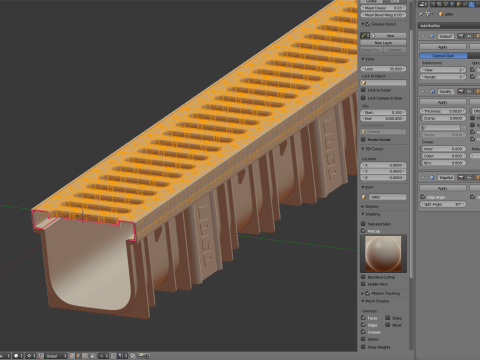Viewport: 480px width, 360px height.
Task: Toggle Edge Angle checkbox in EdgeSplit
Action: point(423,197)
